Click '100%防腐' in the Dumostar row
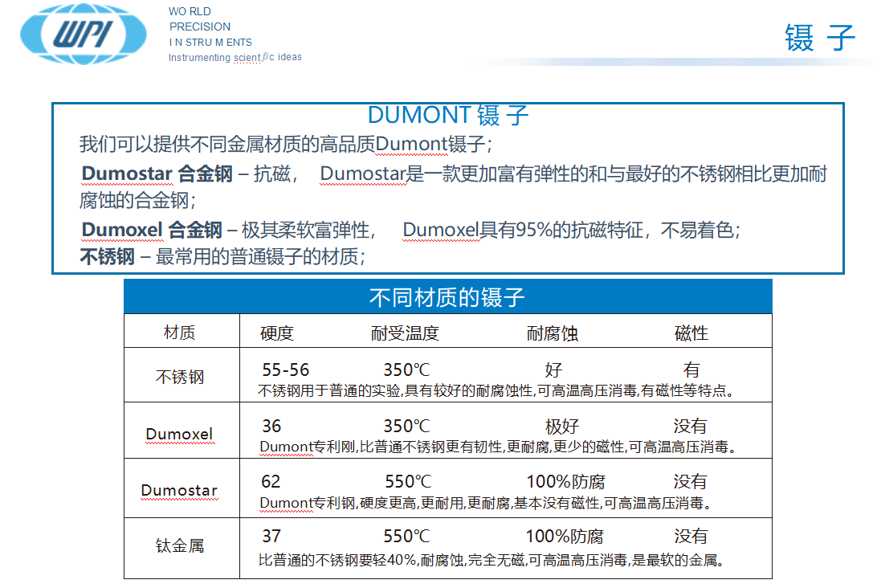The width and height of the screenshot is (877, 588). click(566, 482)
